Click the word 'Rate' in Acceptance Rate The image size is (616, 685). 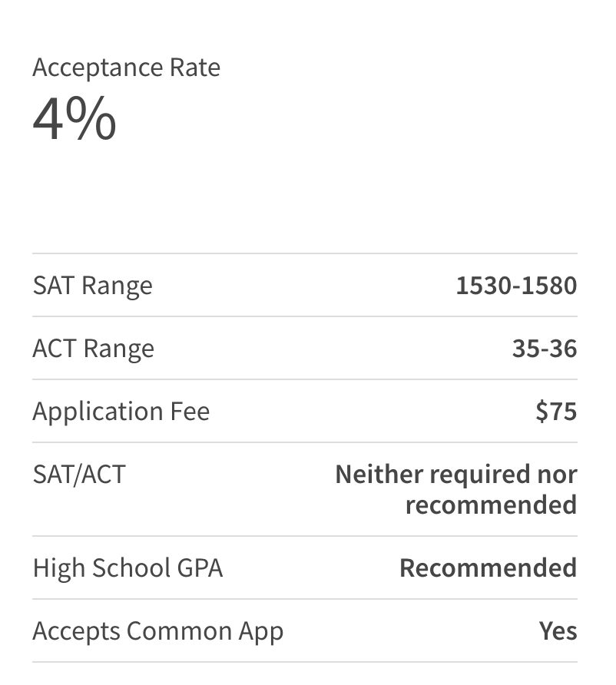click(195, 68)
